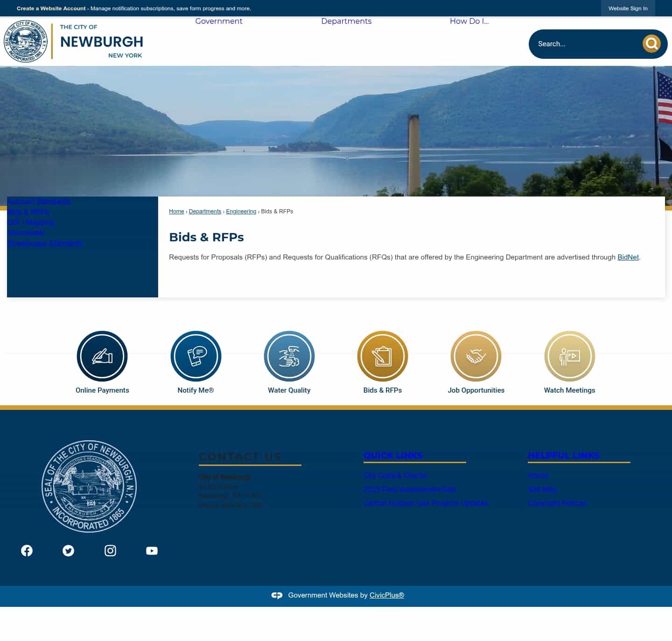
Task: Expand the How Do I... menu
Action: (x=469, y=21)
